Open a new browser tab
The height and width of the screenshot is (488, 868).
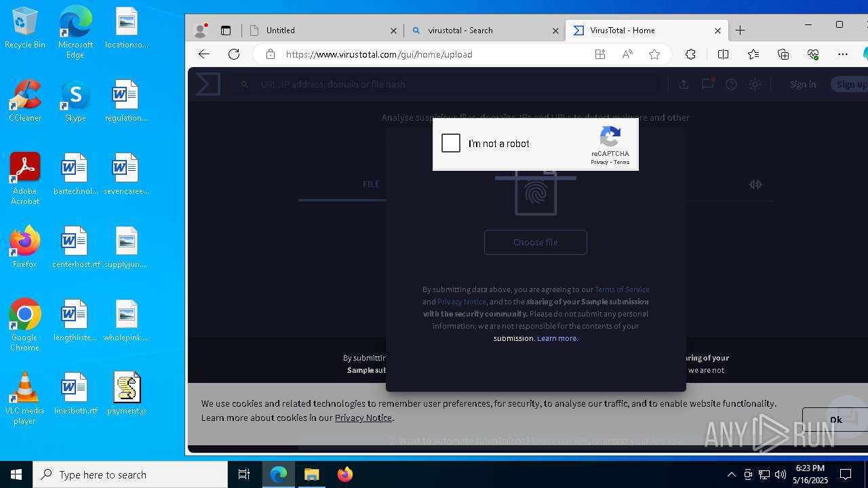pyautogui.click(x=740, y=30)
